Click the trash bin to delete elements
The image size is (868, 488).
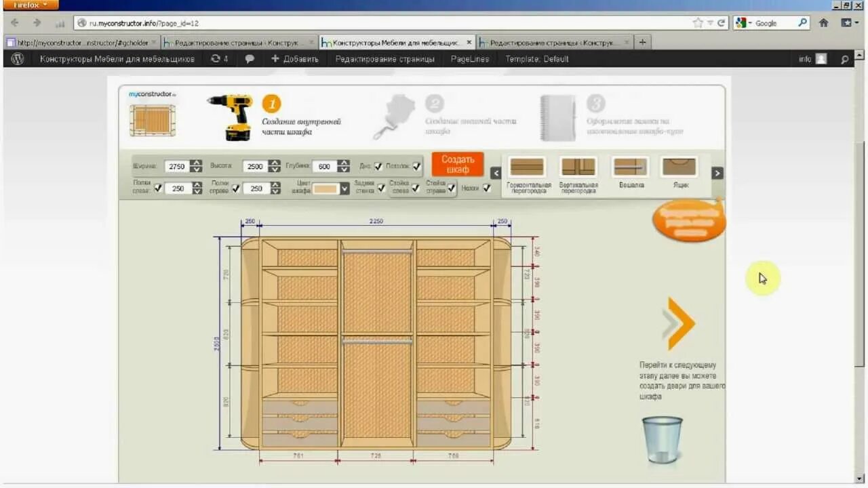pyautogui.click(x=662, y=439)
